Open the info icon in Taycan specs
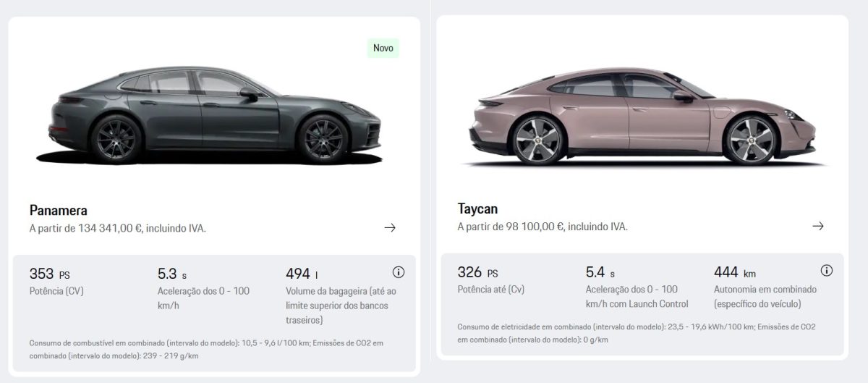Viewport: 868px width, 383px height. coord(827,271)
